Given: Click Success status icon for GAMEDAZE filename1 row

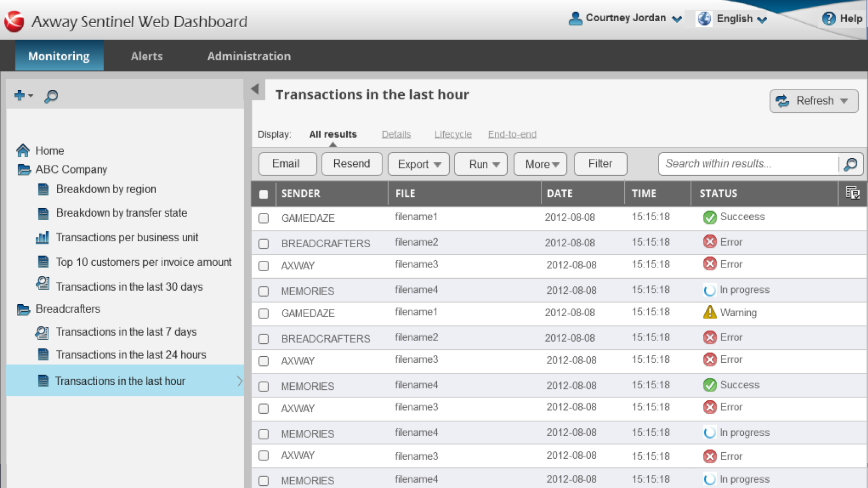Looking at the screenshot, I should coord(710,217).
